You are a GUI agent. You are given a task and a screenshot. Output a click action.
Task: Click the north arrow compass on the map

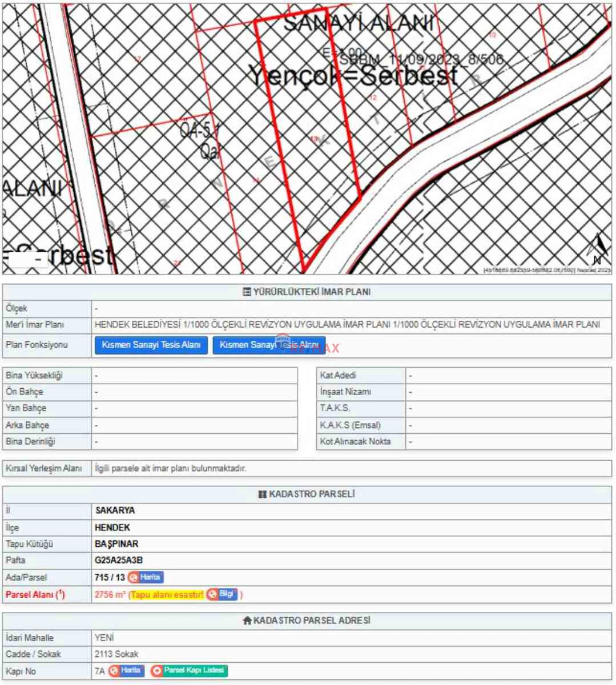pos(598,249)
